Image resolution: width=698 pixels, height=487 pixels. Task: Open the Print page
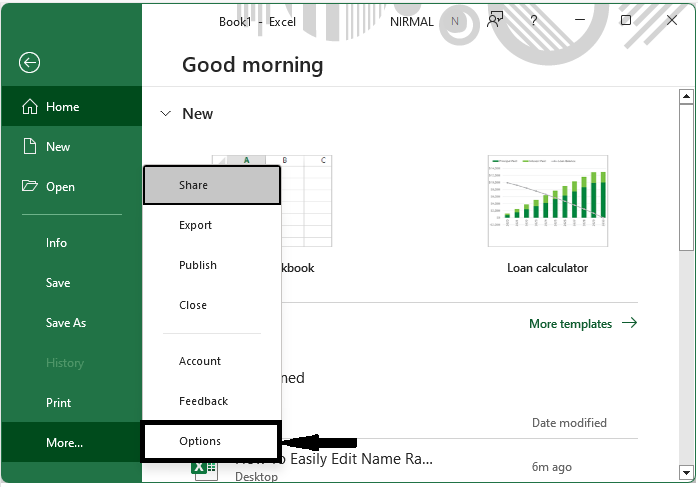(72, 403)
